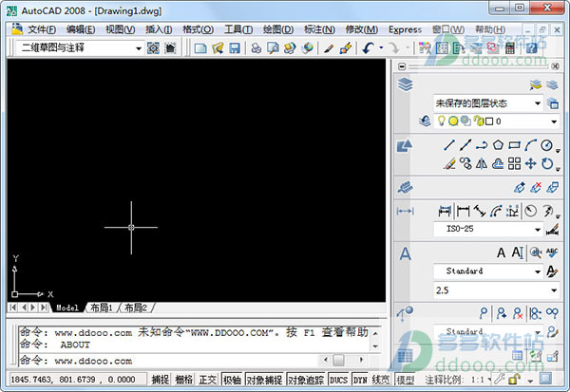The image size is (570, 392).
Task: Switch to the 布局1 layout tab
Action: click(x=101, y=308)
